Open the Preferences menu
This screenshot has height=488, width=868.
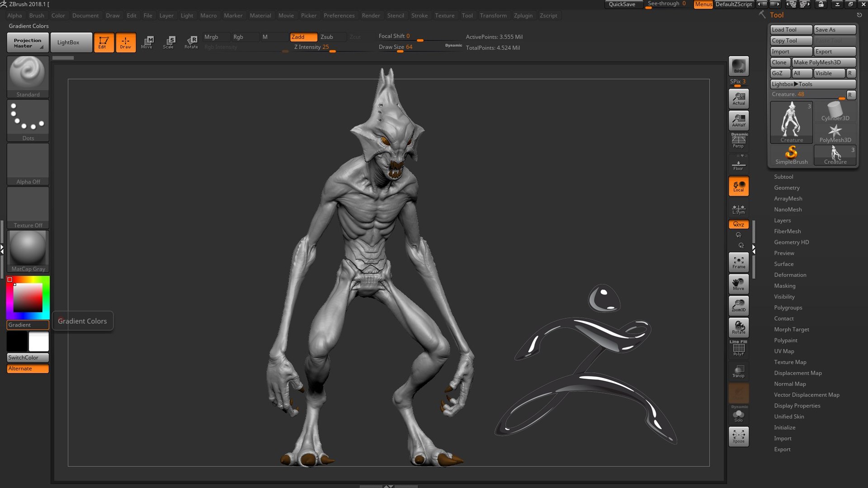coord(339,15)
